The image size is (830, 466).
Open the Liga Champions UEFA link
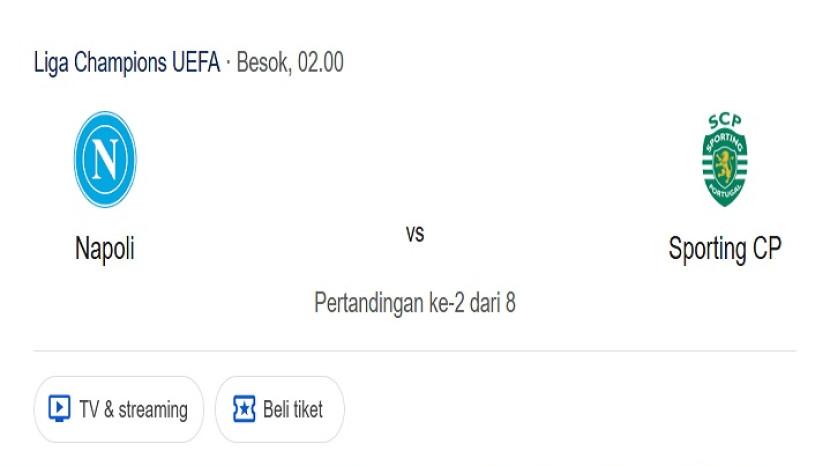coord(127,62)
